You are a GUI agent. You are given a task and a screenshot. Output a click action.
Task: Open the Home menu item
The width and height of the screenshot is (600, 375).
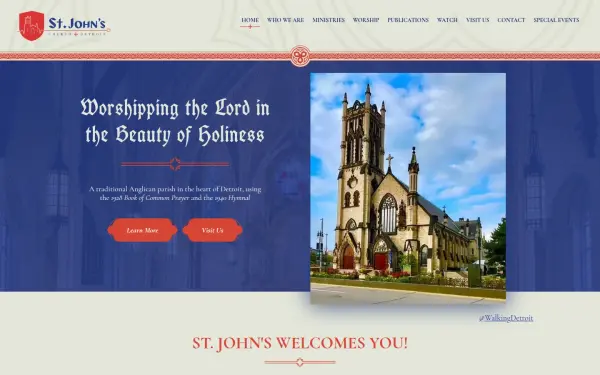250,20
